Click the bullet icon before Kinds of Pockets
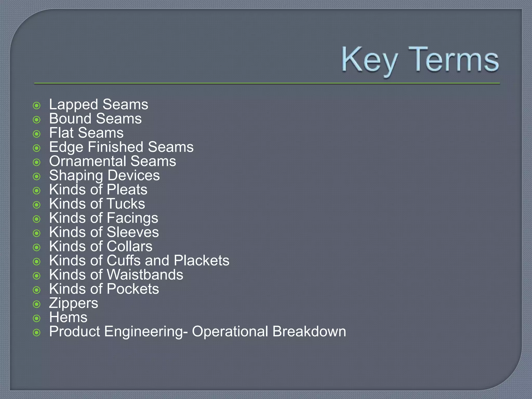This screenshot has height=399, width=532. pos(37,290)
